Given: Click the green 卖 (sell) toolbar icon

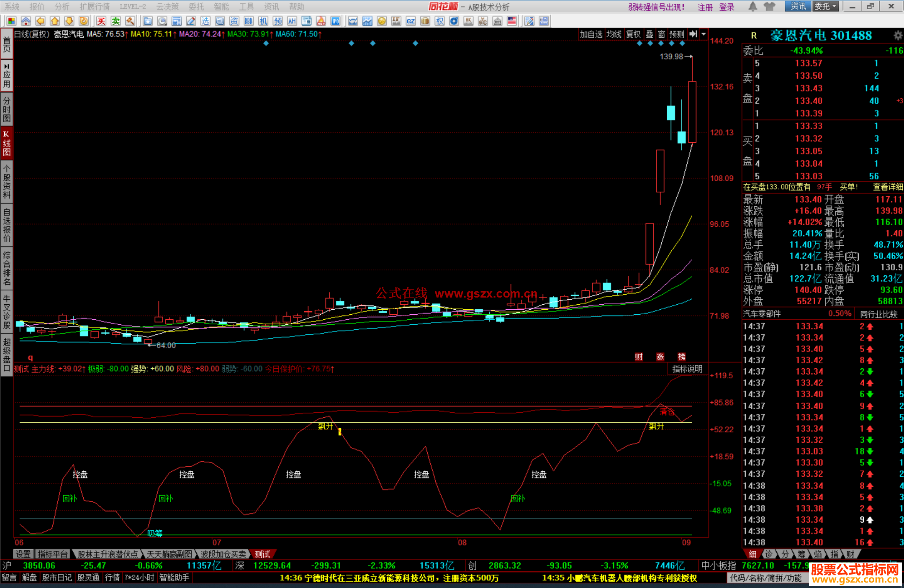Looking at the screenshot, I should click(116, 21).
